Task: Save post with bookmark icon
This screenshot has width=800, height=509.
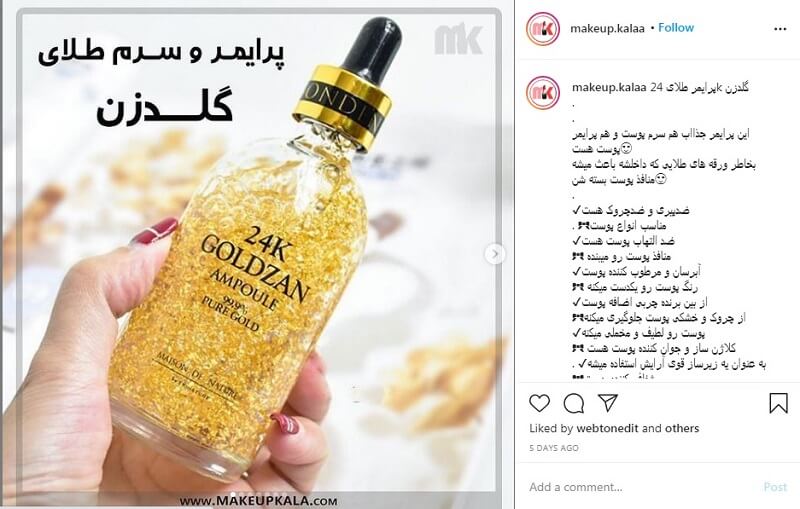Action: tap(778, 403)
